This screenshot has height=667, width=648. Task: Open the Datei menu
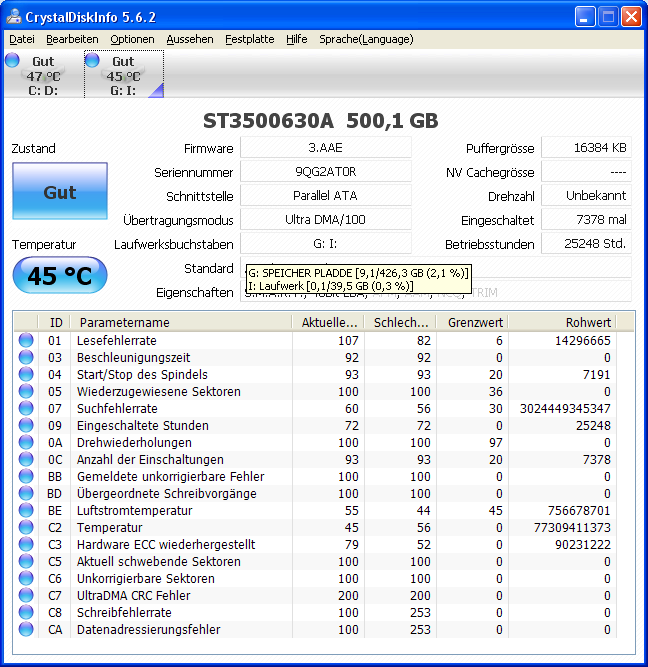(22, 39)
